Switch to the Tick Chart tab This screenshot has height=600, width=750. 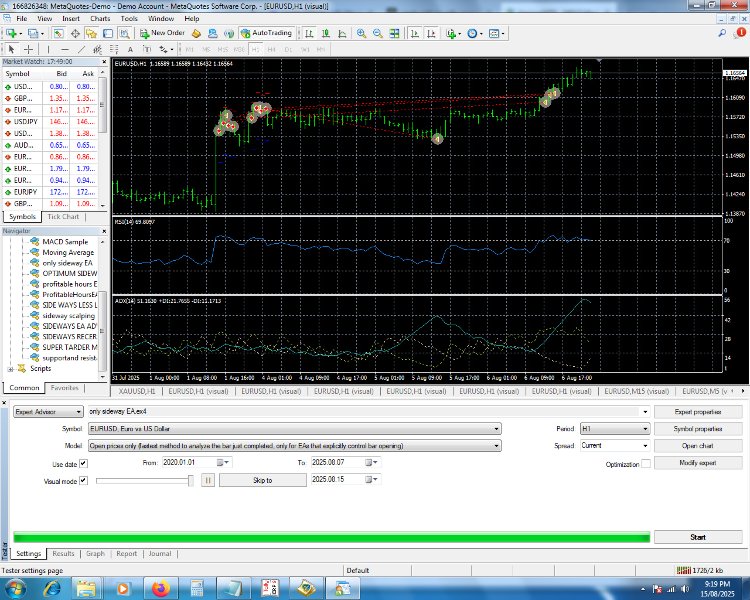[63, 217]
